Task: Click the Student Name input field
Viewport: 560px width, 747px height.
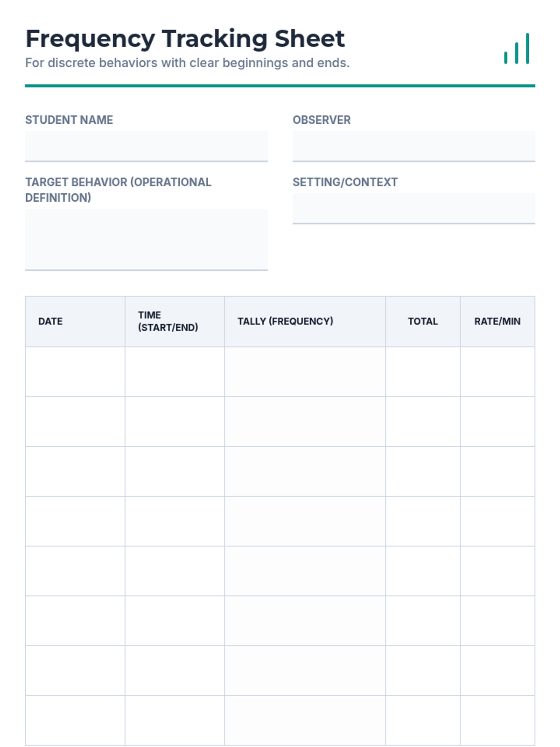Action: click(146, 146)
